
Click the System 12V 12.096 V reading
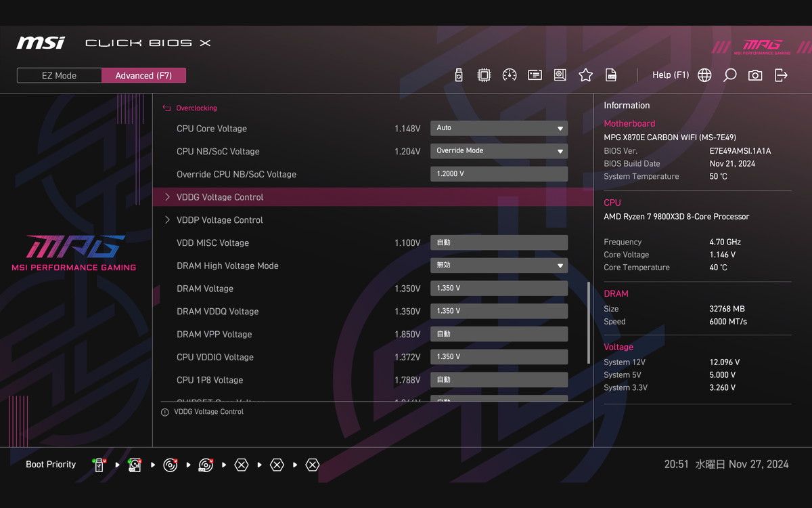pyautogui.click(x=725, y=362)
